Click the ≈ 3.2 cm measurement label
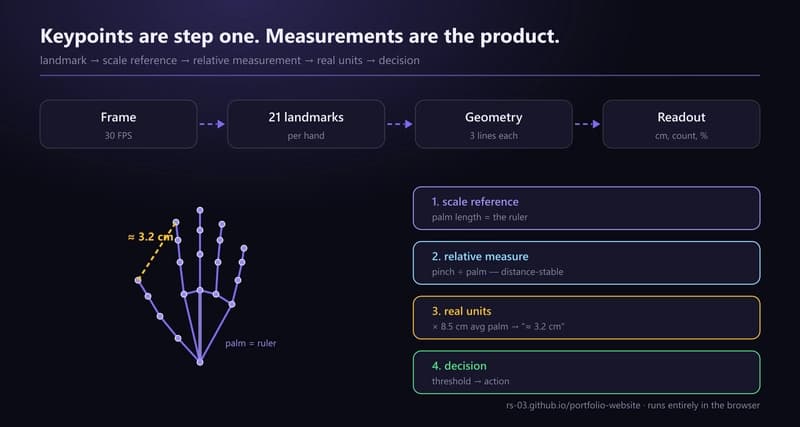This screenshot has height=427, width=800. pos(150,237)
